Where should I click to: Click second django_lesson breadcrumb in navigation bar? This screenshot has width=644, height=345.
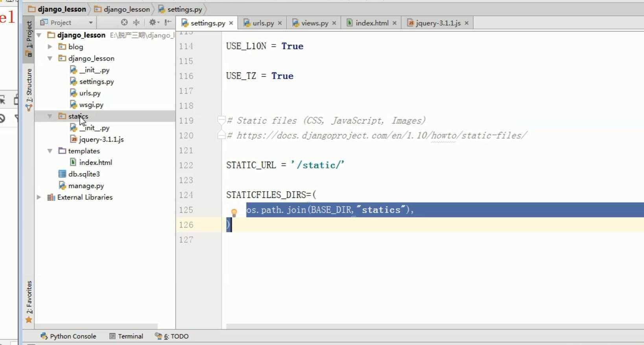pyautogui.click(x=122, y=9)
